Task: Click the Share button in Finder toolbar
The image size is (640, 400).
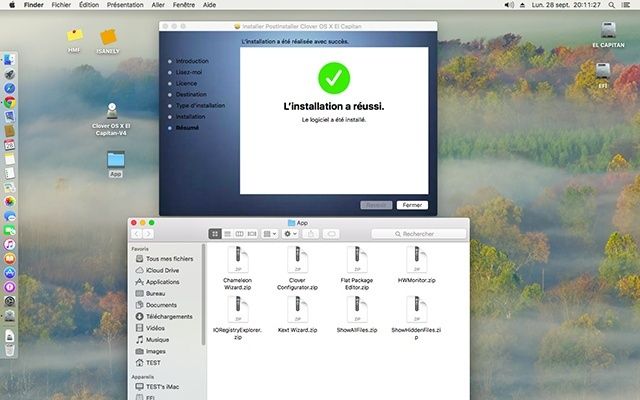Action: [x=311, y=234]
